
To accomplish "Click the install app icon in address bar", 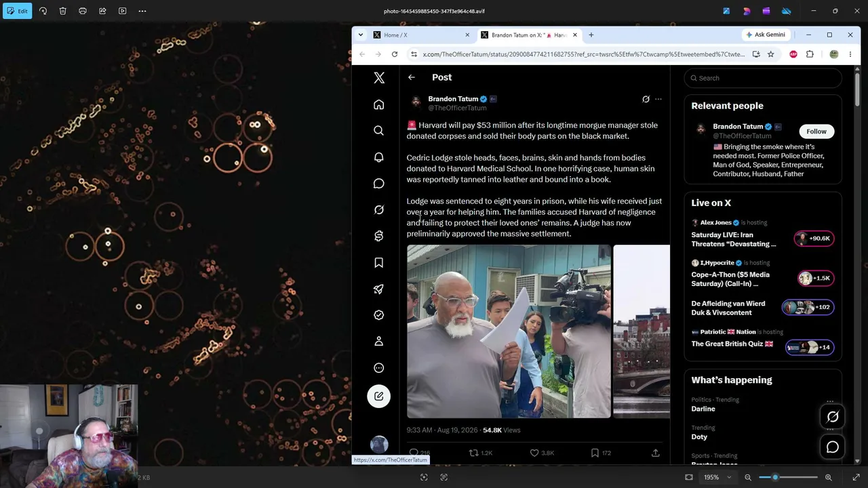I will point(756,54).
